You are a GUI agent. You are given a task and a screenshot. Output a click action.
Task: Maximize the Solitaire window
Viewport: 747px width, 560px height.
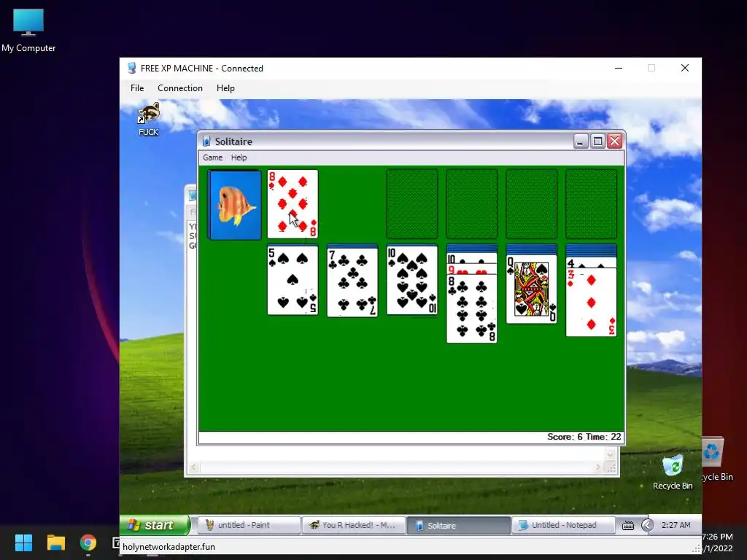pyautogui.click(x=598, y=141)
